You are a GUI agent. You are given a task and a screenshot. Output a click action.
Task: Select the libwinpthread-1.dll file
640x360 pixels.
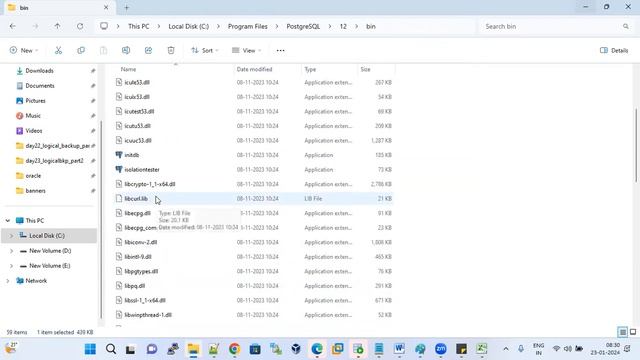(148, 315)
